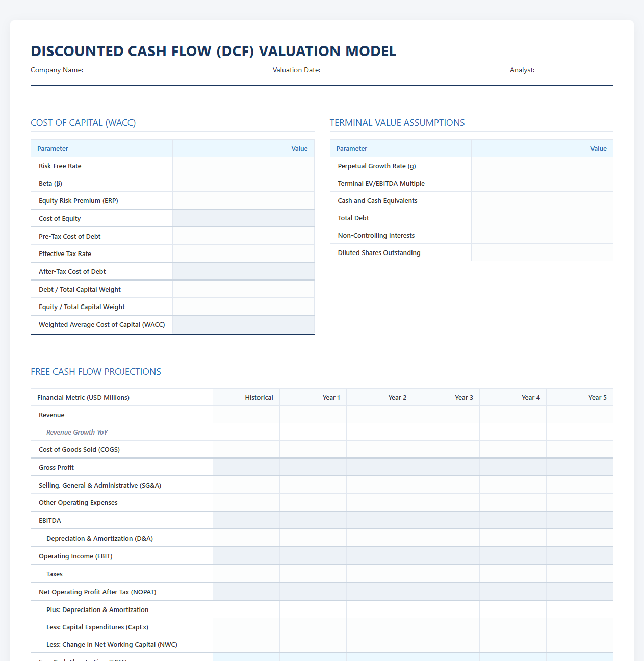Select the Non-Controlling Interests value cell
Screen dimensions: 644x661
[x=542, y=235]
